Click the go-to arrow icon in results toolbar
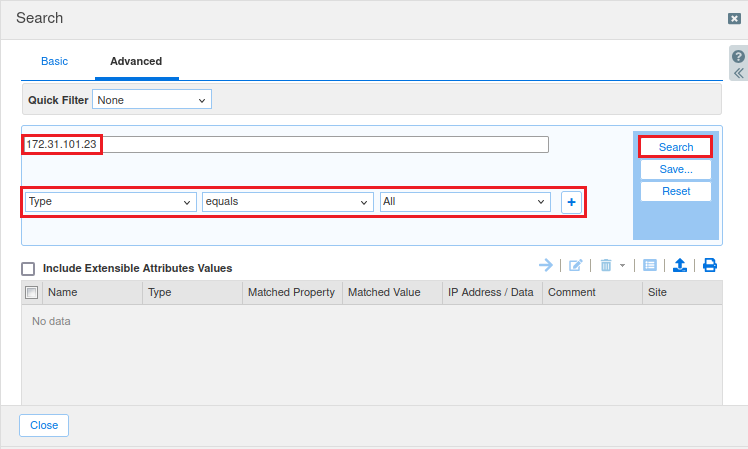 [x=546, y=265]
